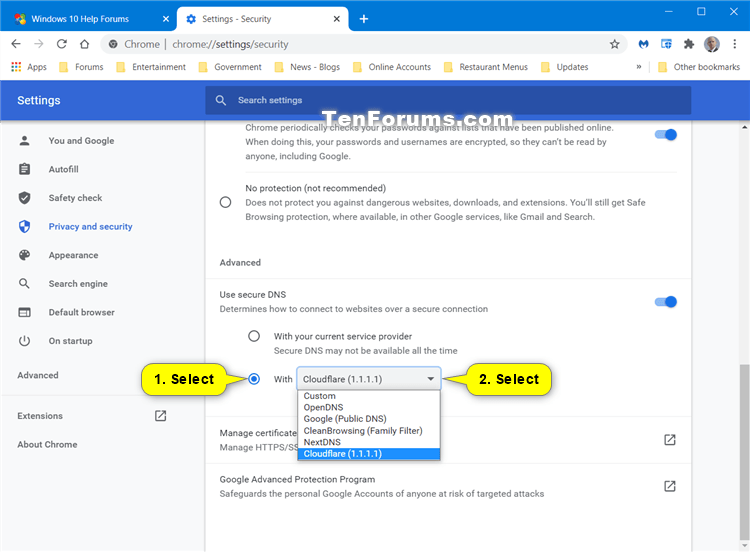The width and height of the screenshot is (750, 552).
Task: Go back using the browser back arrow
Action: [16, 44]
